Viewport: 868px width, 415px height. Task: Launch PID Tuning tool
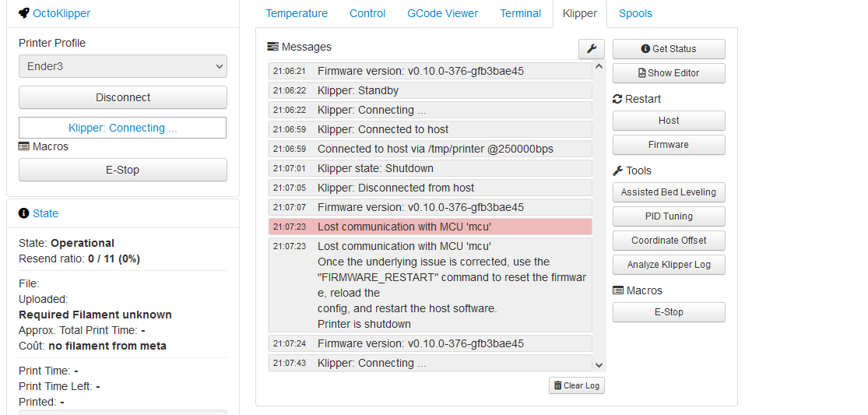[669, 216]
